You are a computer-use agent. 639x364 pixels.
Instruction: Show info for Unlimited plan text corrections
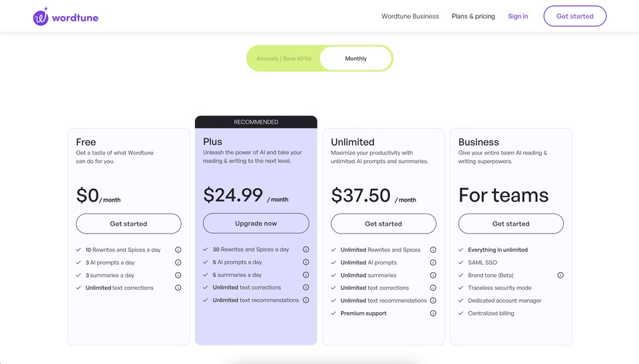click(433, 287)
